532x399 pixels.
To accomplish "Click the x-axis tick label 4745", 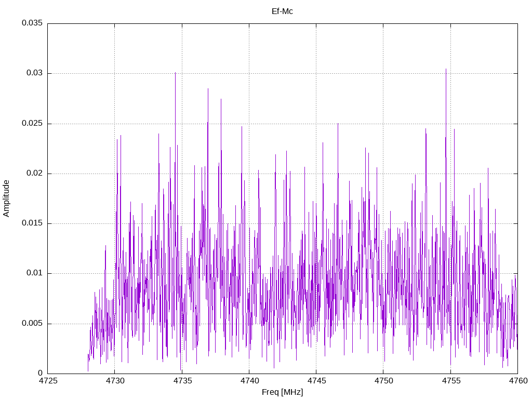I will [x=316, y=381].
